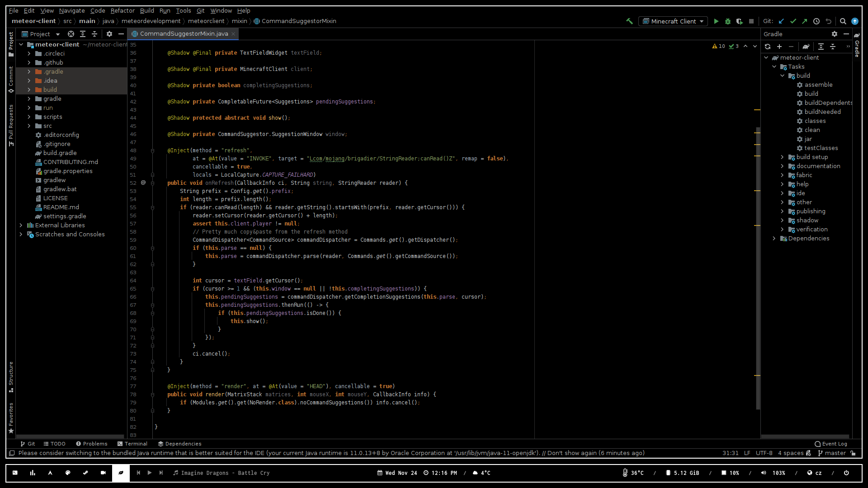Screen dimensions: 868x488
Task: Click the master branch widget in the status bar
Action: 832,453
